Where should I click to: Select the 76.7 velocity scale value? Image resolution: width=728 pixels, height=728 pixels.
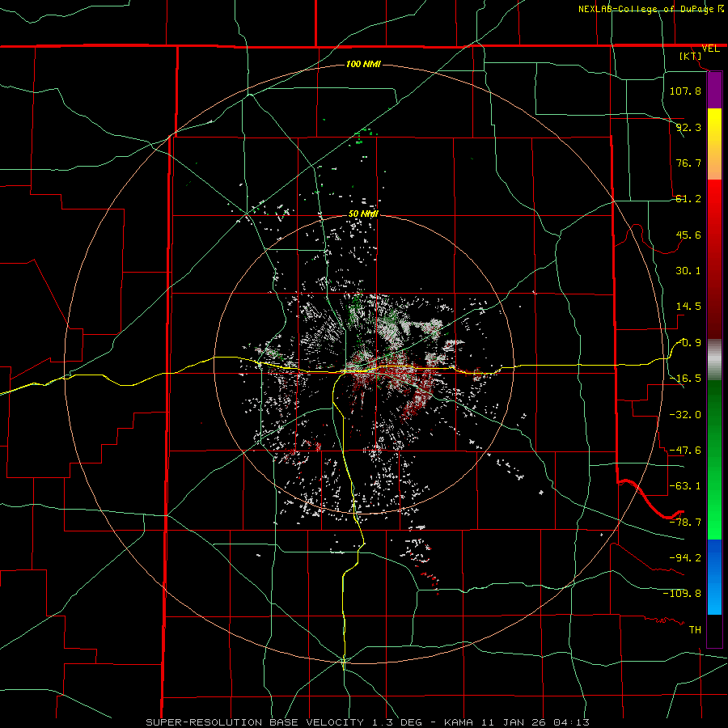688,163
